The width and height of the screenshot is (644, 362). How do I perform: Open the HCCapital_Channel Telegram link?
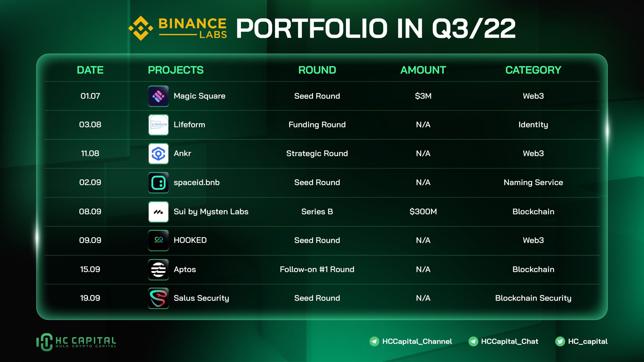click(x=417, y=341)
